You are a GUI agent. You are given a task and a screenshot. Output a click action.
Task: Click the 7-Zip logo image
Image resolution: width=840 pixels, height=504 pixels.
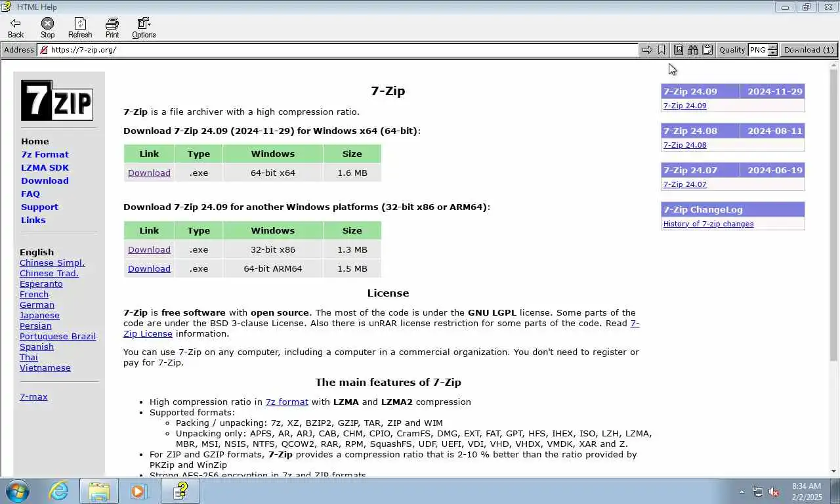tap(56, 100)
